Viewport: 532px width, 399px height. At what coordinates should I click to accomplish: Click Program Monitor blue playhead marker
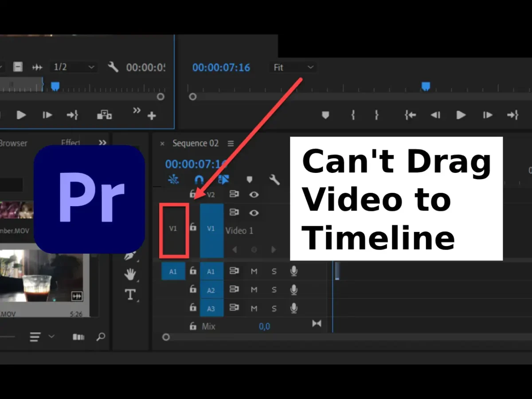(426, 86)
